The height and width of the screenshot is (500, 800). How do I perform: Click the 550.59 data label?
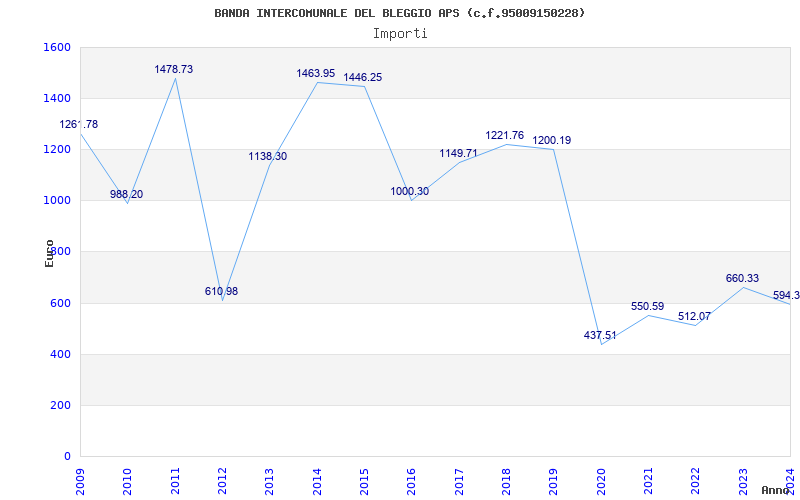point(647,307)
